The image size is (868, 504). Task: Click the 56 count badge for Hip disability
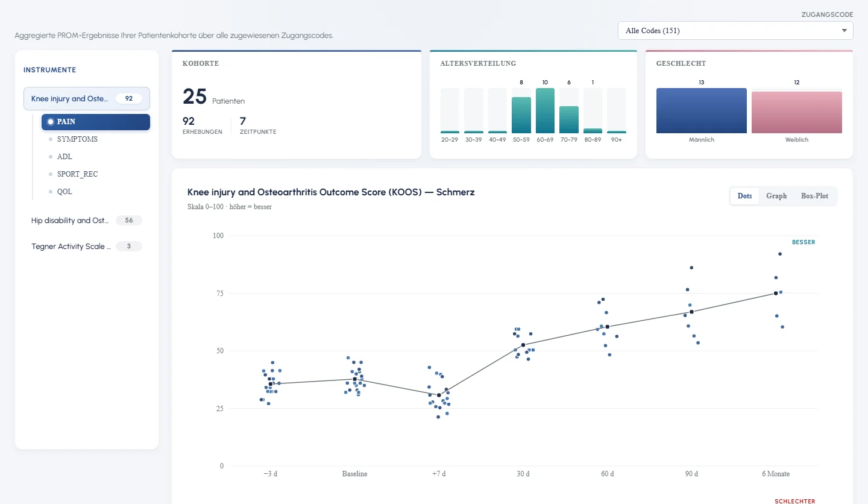click(x=129, y=221)
